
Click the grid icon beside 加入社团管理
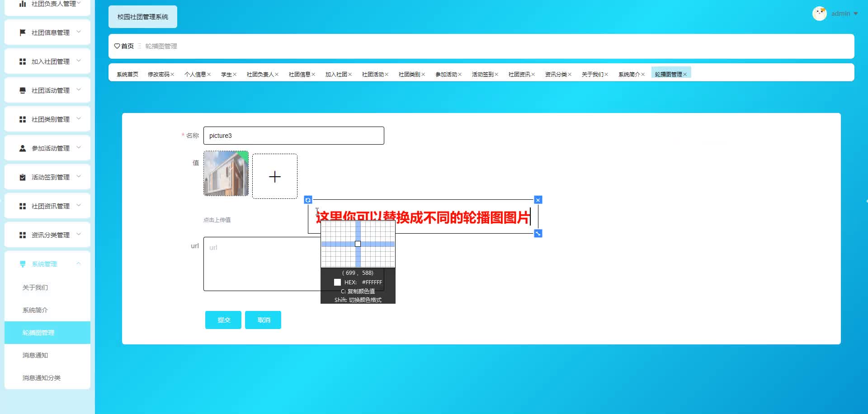pyautogui.click(x=23, y=61)
